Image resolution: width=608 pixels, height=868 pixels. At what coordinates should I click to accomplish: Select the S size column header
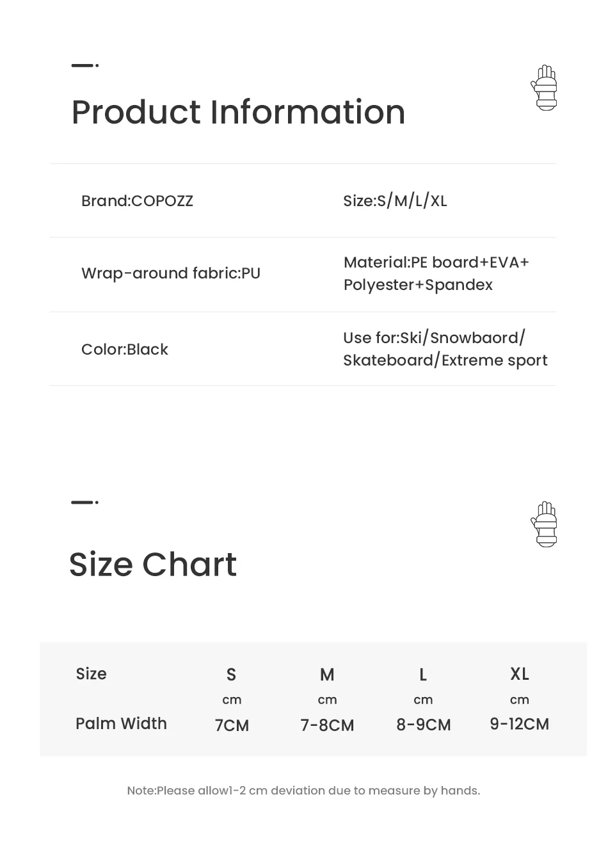coord(232,675)
